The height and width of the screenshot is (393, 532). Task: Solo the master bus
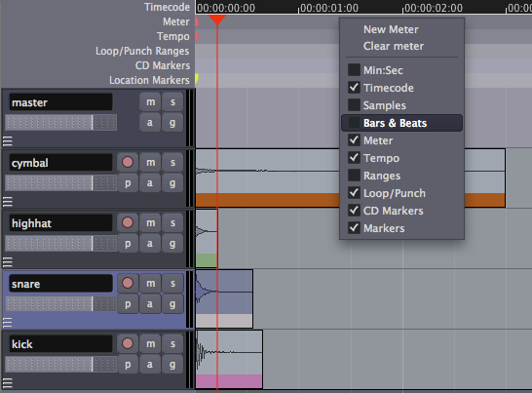[x=172, y=101]
